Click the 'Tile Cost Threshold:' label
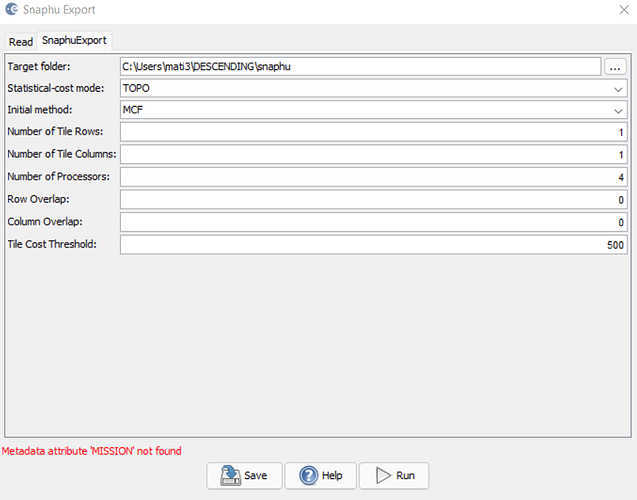637x500 pixels. tap(52, 244)
